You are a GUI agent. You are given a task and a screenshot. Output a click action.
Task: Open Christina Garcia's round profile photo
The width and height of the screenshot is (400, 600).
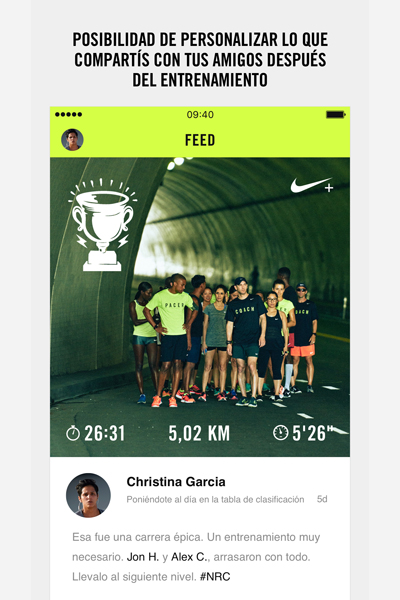click(88, 495)
